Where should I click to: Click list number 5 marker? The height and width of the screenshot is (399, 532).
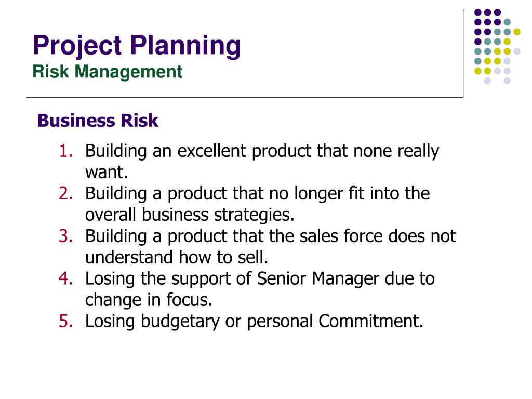pos(66,321)
